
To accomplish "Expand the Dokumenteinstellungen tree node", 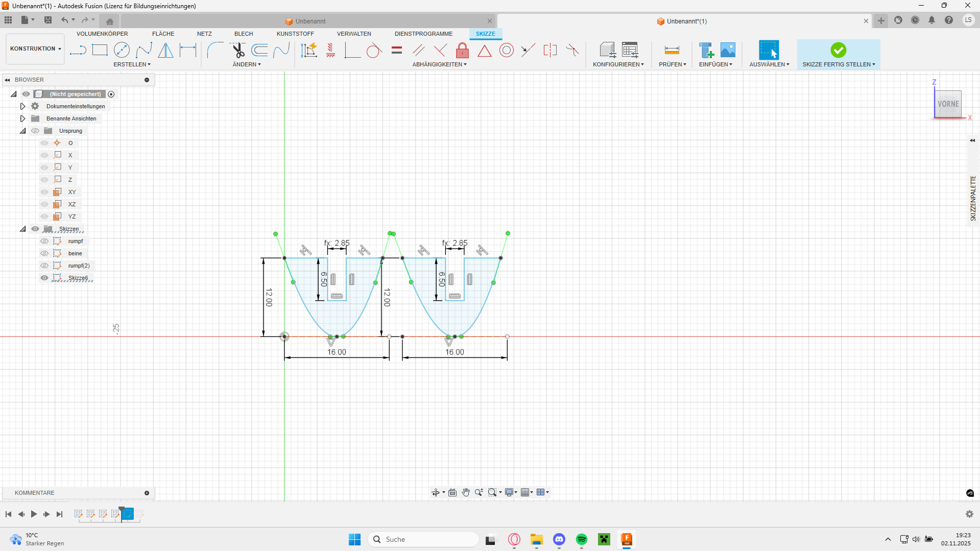I will pyautogui.click(x=22, y=106).
